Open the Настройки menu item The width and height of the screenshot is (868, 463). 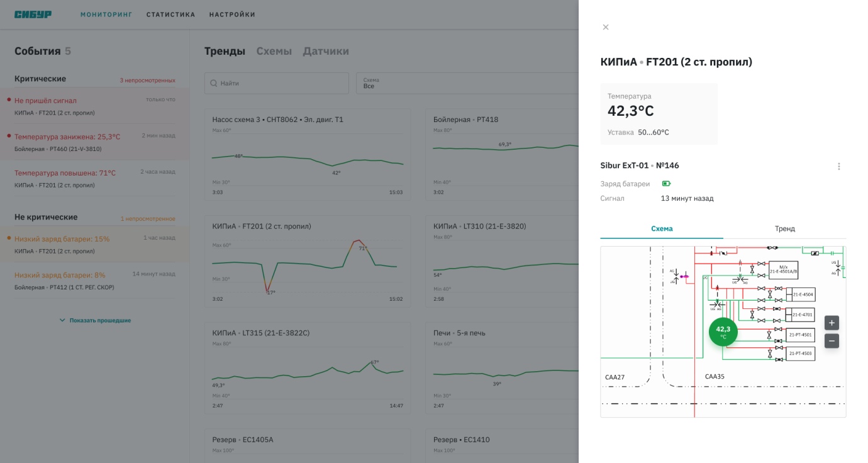click(232, 14)
